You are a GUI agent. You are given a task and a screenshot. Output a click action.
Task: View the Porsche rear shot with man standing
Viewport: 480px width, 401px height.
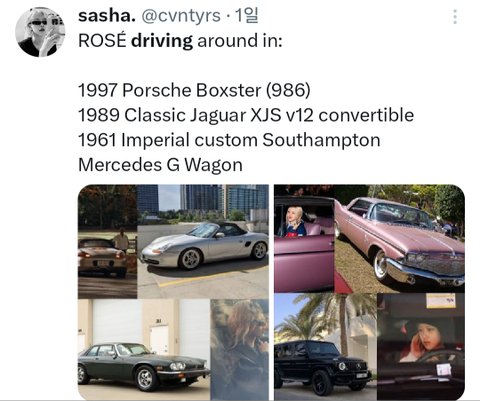coord(107,241)
